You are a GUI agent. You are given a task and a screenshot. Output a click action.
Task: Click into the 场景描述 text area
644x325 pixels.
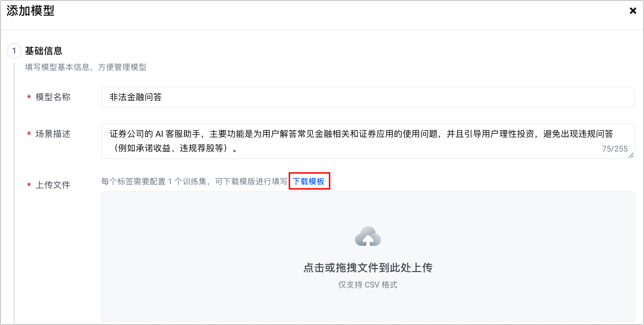click(x=368, y=141)
